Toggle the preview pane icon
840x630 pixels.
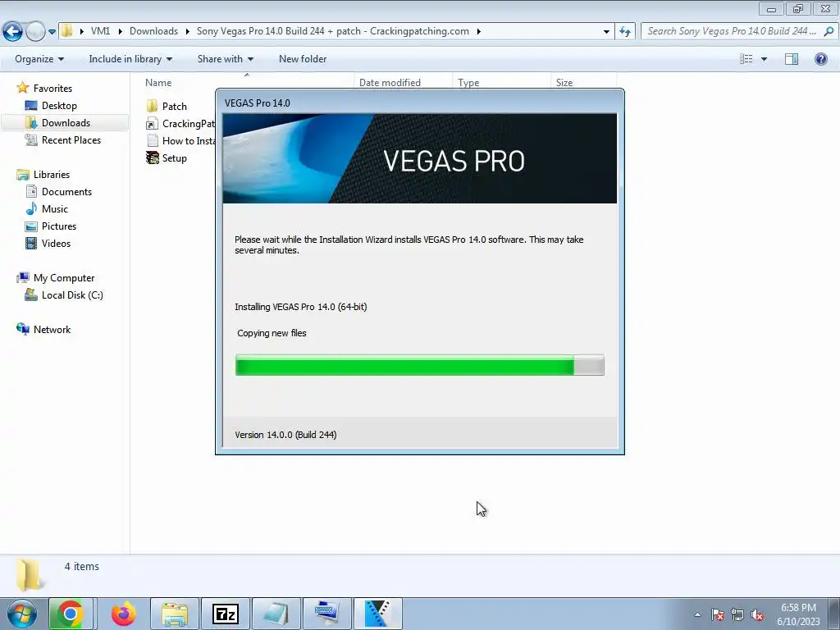coord(792,59)
